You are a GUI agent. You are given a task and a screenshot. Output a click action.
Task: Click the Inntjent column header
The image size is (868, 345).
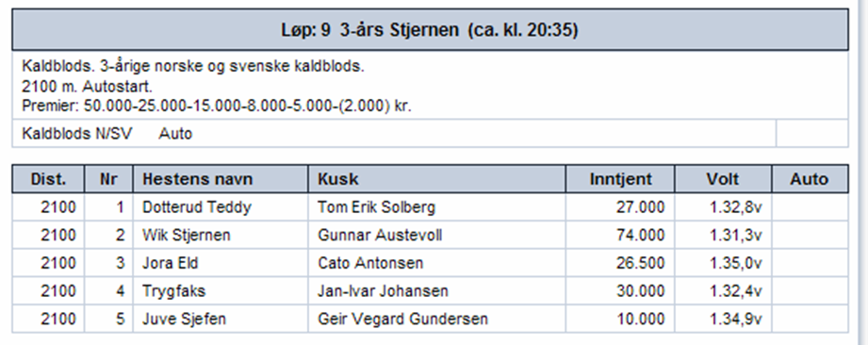click(x=620, y=179)
